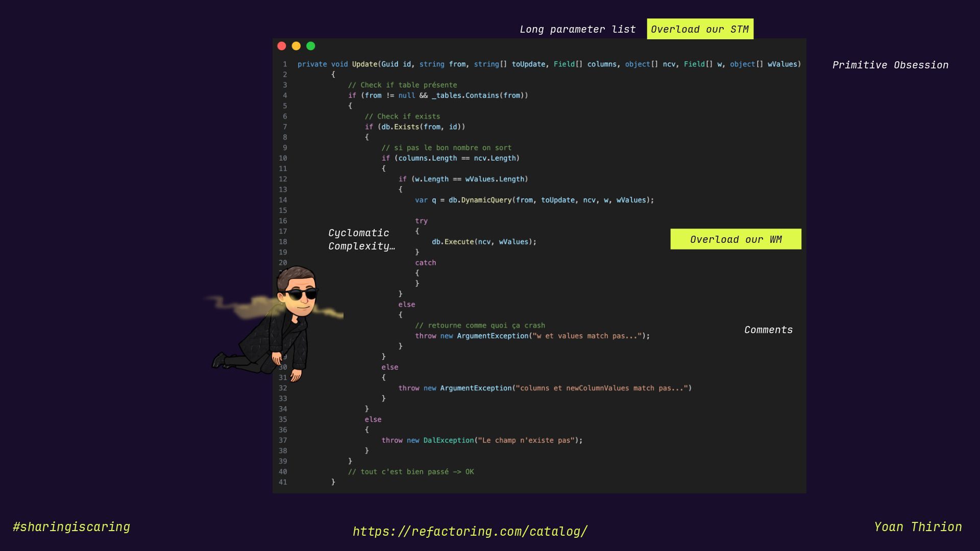The height and width of the screenshot is (551, 980).
Task: Click the db.DynamicQuery call on line 14
Action: [x=480, y=200]
